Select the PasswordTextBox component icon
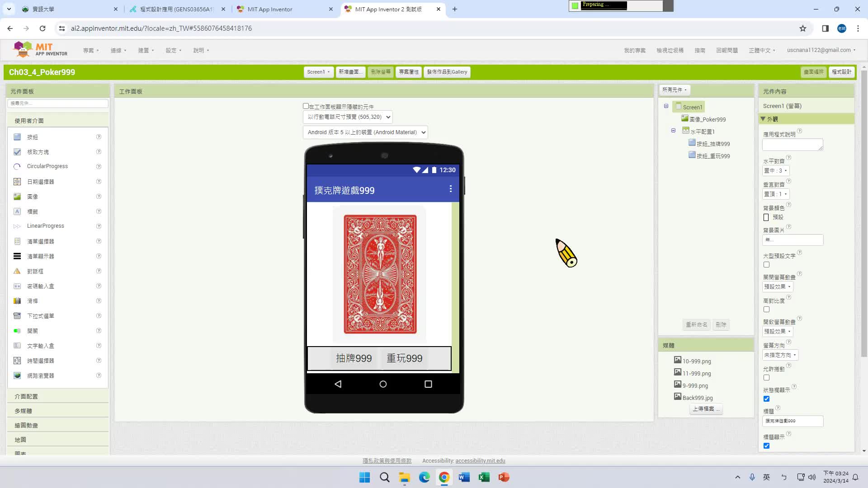 [17, 286]
